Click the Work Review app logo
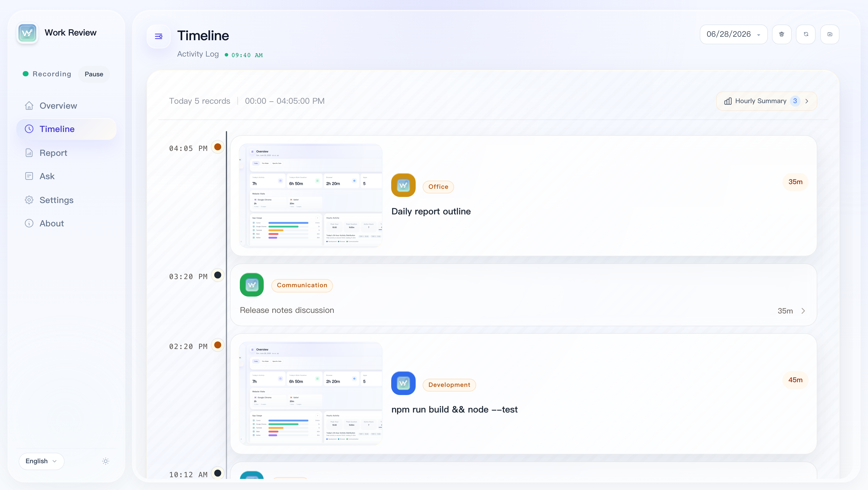Screen dimensions: 868x490 (x=27, y=33)
